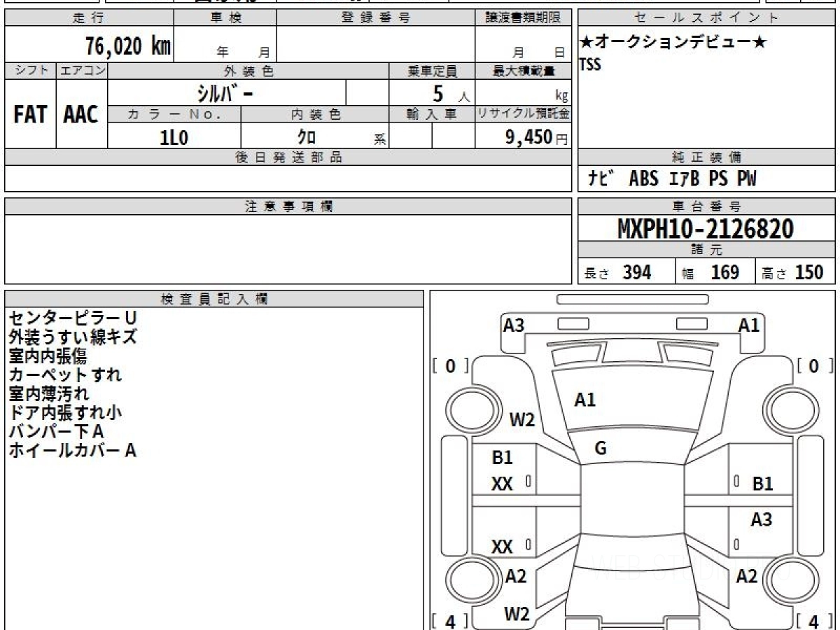
Task: Click the 76,020 km mileage value
Action: pyautogui.click(x=128, y=47)
